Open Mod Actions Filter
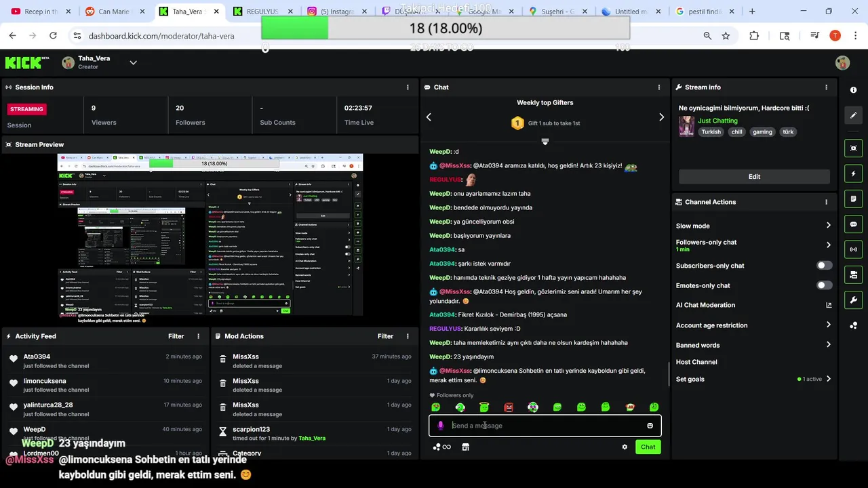 click(385, 336)
